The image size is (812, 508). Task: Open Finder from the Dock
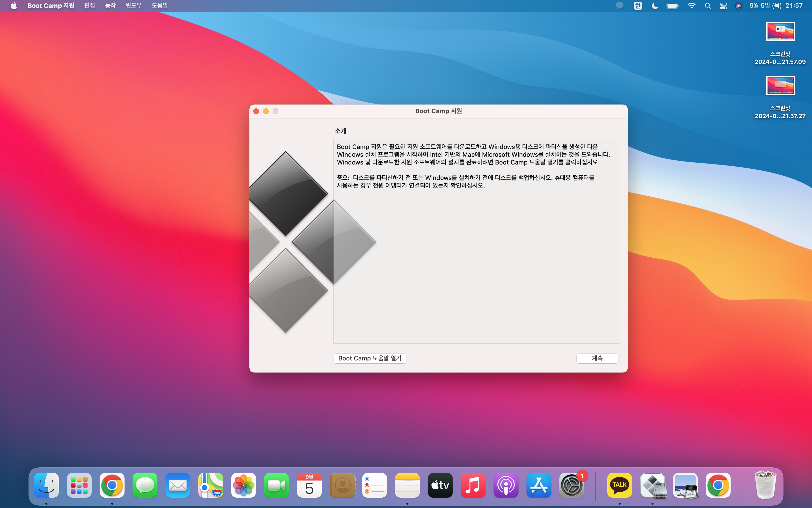tap(46, 485)
